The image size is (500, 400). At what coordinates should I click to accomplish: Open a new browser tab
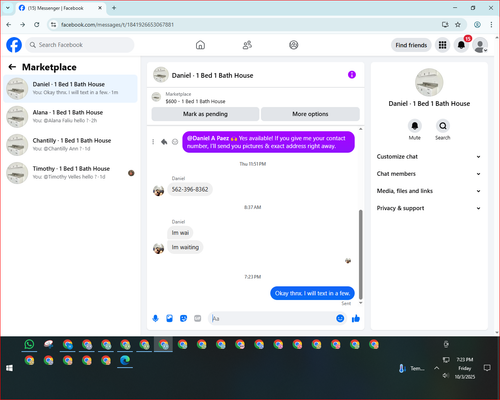coord(114,8)
